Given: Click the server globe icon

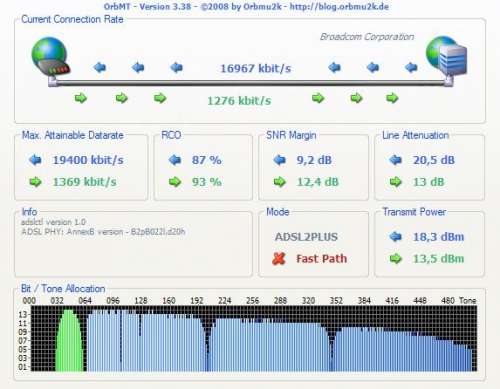Looking at the screenshot, I should click(x=447, y=56).
